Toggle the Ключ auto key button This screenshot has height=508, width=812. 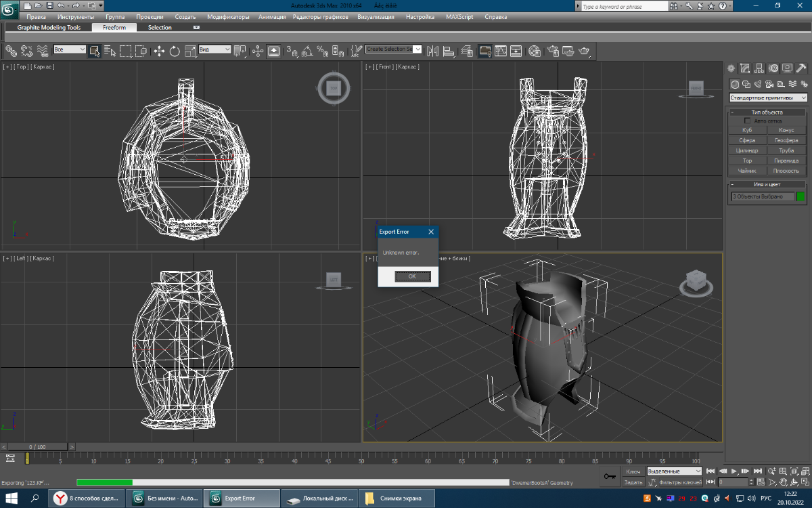click(x=633, y=471)
